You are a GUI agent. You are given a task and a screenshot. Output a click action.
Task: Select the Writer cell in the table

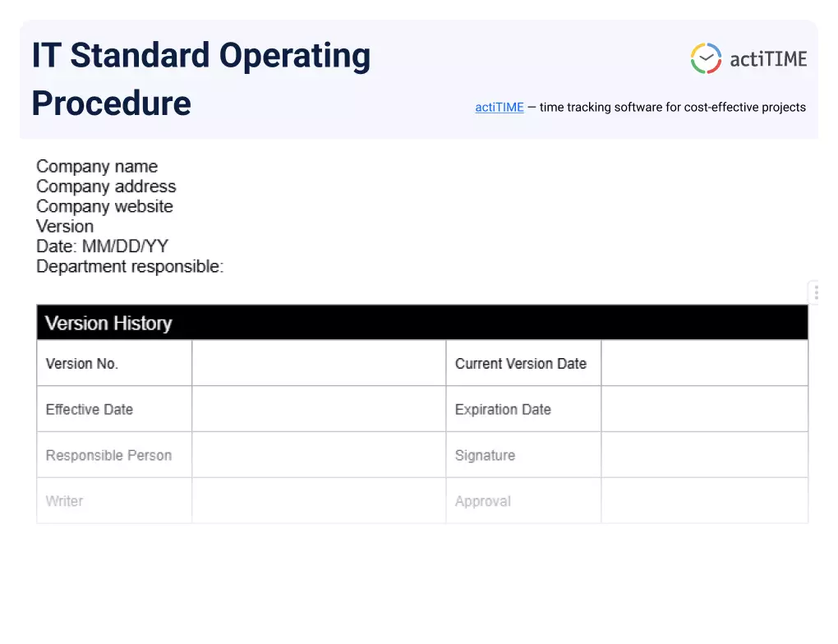coord(64,501)
